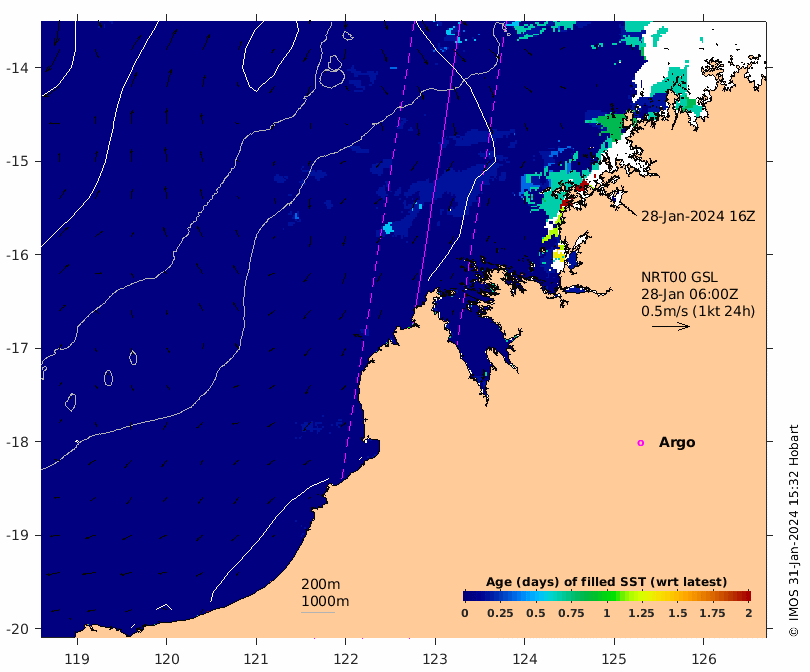Click the latitude axis label '-19'
Image resolution: width=810 pixels, height=672 pixels.
tap(17, 535)
